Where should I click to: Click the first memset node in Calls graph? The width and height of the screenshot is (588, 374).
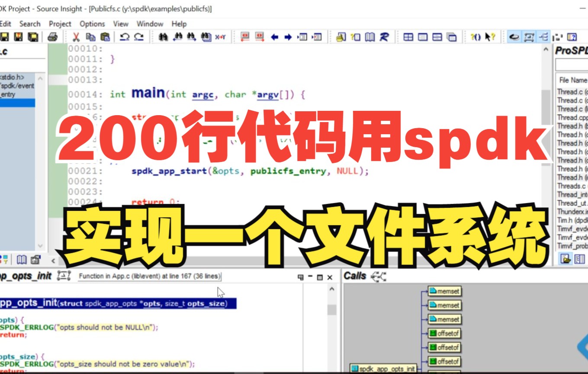(x=445, y=291)
